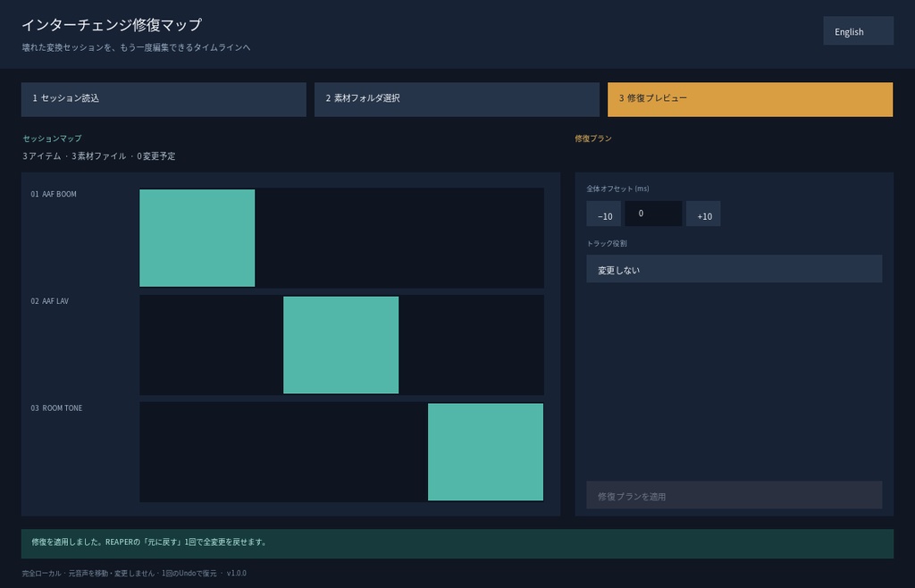Open step 2 素材フォルダ選択 tab
Image resolution: width=915 pixels, height=588 pixels.
coord(457,99)
